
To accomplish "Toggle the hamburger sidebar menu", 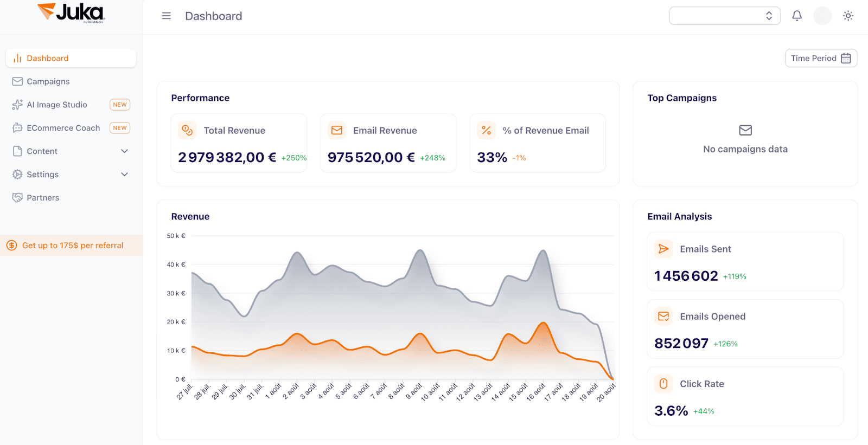I will pyautogui.click(x=167, y=16).
